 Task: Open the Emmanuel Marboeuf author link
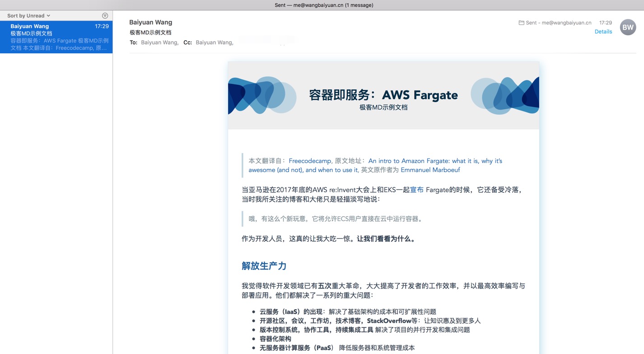click(430, 170)
